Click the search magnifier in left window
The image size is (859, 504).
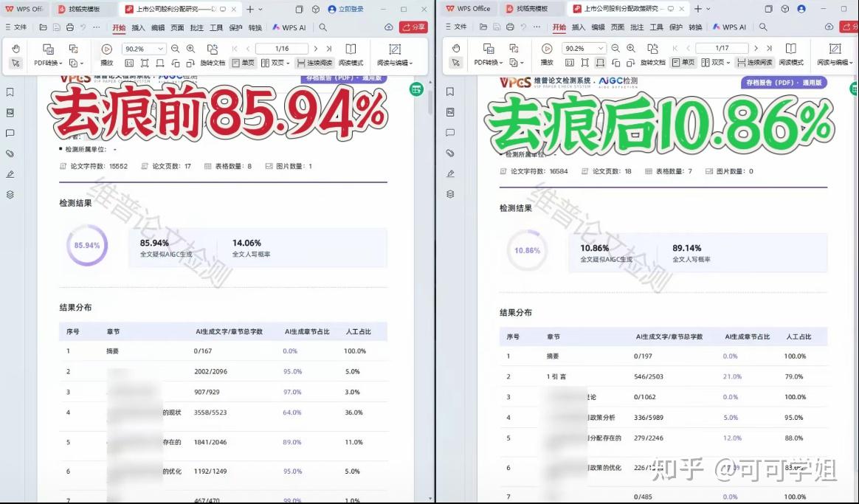point(323,27)
